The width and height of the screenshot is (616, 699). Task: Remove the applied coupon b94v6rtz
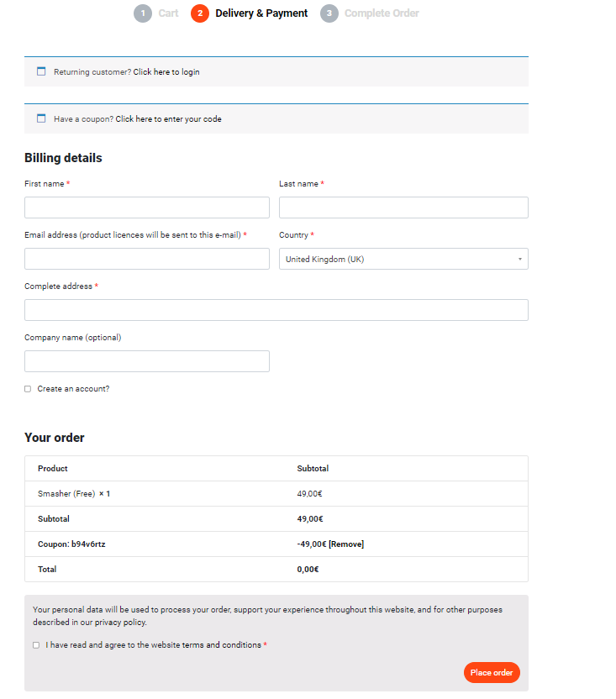click(346, 544)
